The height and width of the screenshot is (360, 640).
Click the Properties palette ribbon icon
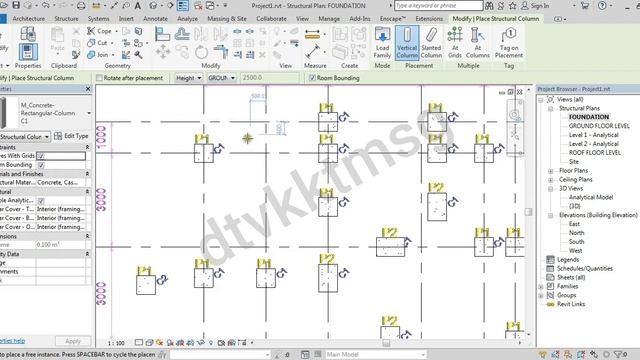[x=28, y=52]
